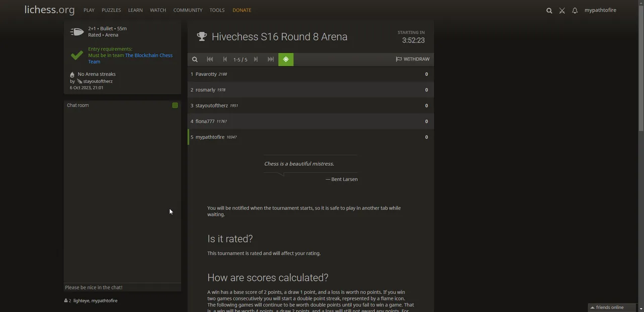Screen dimensions: 644x312
Task: Withdraw from the tournament
Action: click(x=413, y=59)
